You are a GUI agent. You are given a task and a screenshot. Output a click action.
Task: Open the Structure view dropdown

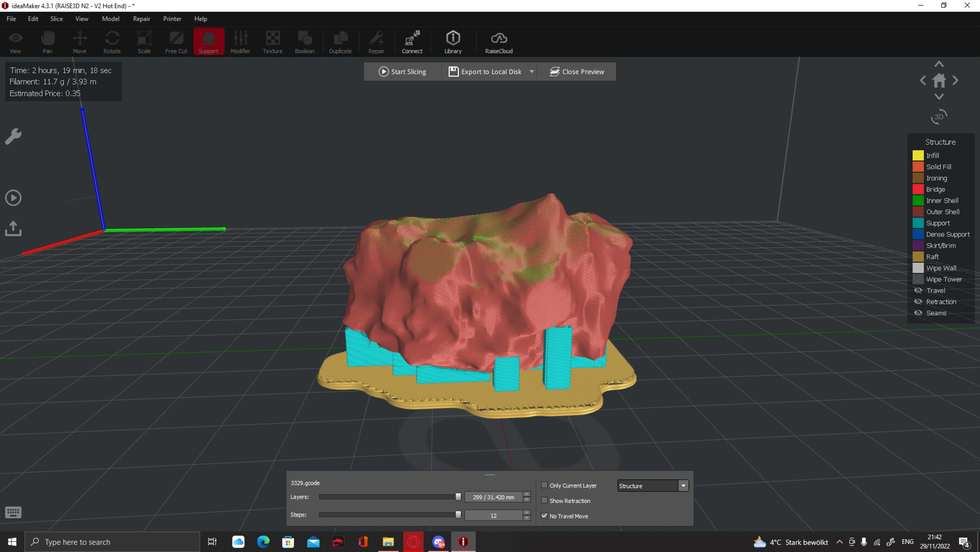tap(683, 485)
